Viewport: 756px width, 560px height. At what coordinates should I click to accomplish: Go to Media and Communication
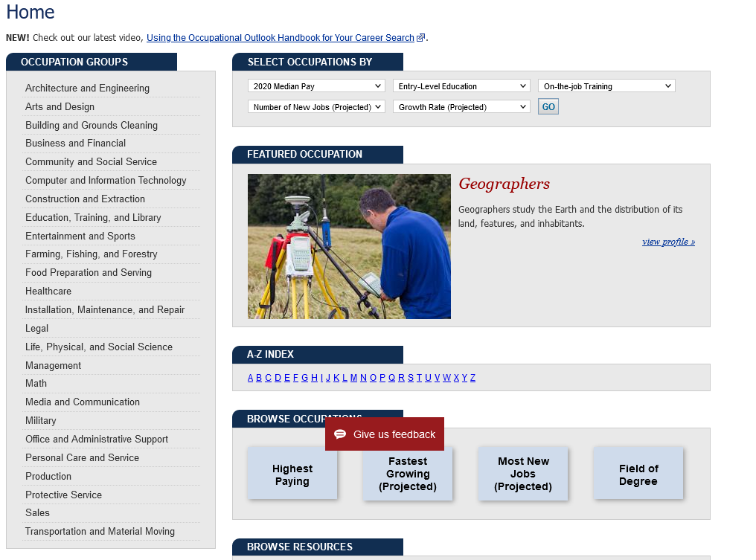click(83, 402)
